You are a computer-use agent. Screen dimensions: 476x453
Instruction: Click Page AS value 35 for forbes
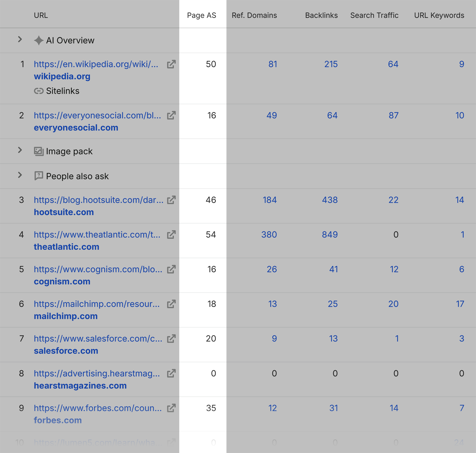pyautogui.click(x=211, y=408)
